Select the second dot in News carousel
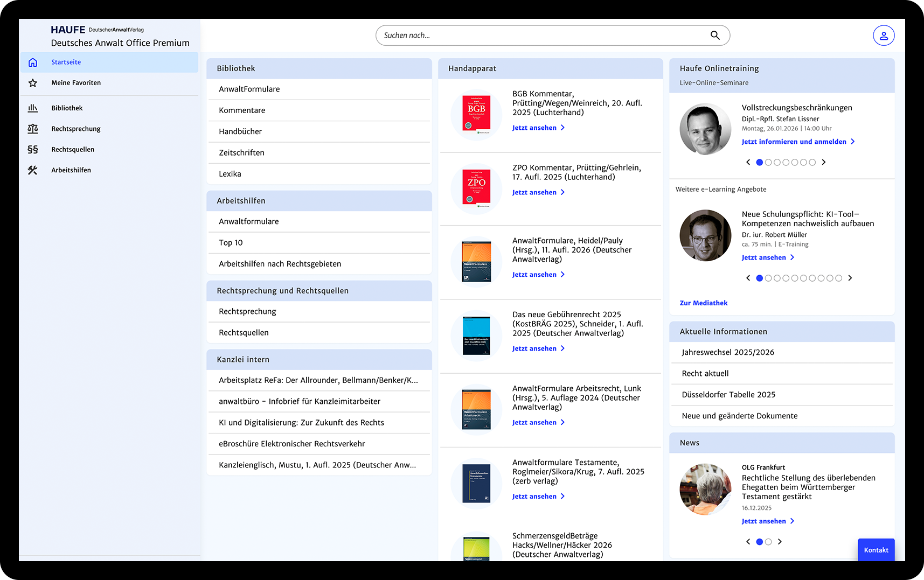The image size is (924, 580). tap(768, 542)
